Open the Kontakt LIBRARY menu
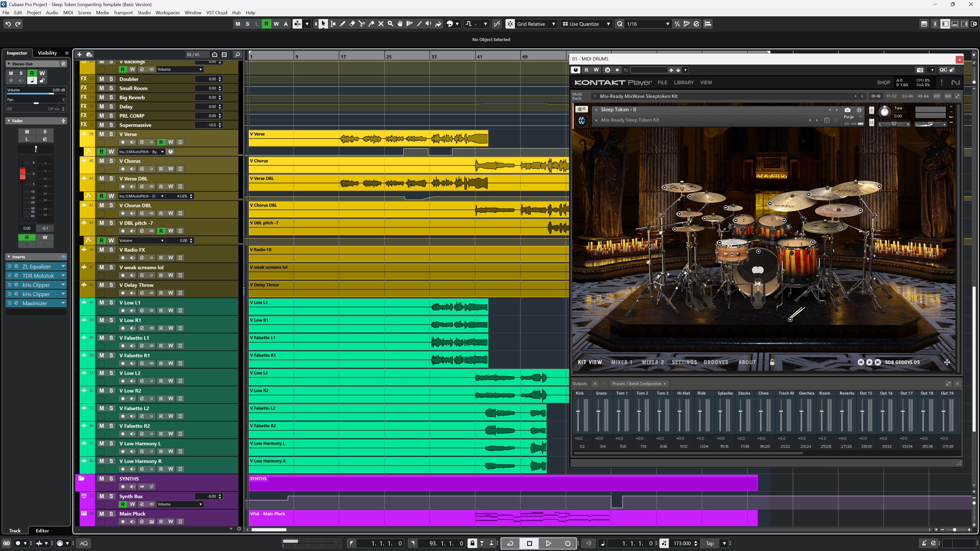This screenshot has height=551, width=980. click(684, 82)
